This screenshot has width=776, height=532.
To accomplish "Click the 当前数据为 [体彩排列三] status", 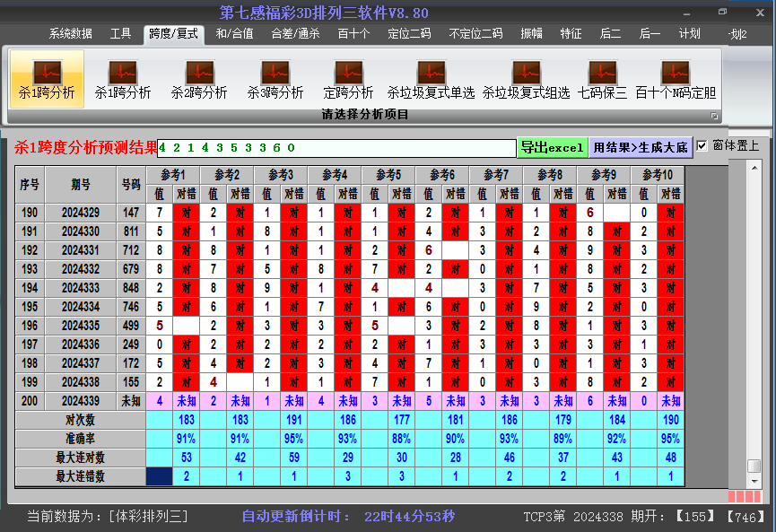I will pyautogui.click(x=108, y=517).
